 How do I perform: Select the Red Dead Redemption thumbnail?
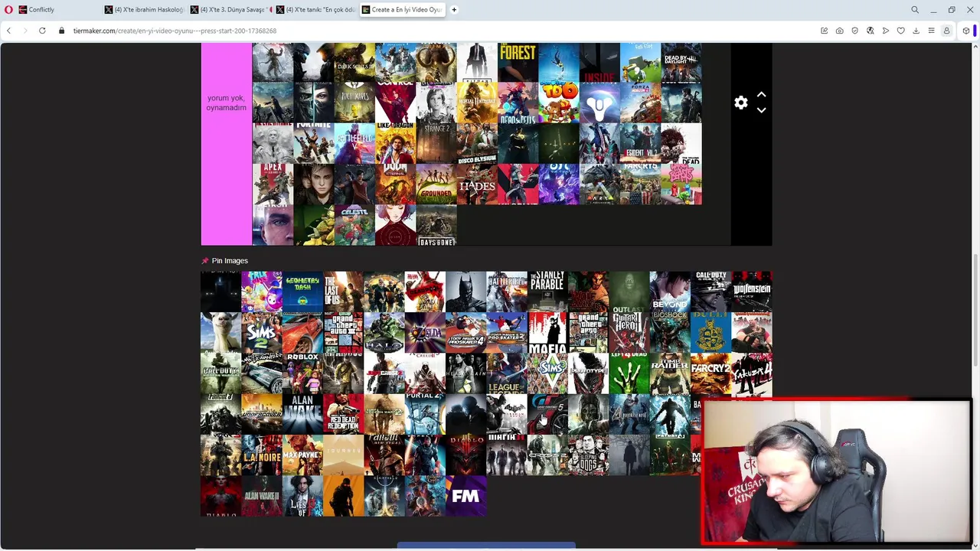[343, 415]
